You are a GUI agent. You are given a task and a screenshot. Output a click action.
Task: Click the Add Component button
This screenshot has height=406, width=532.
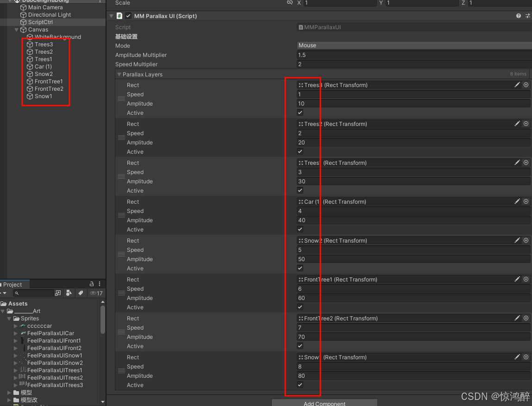325,403
